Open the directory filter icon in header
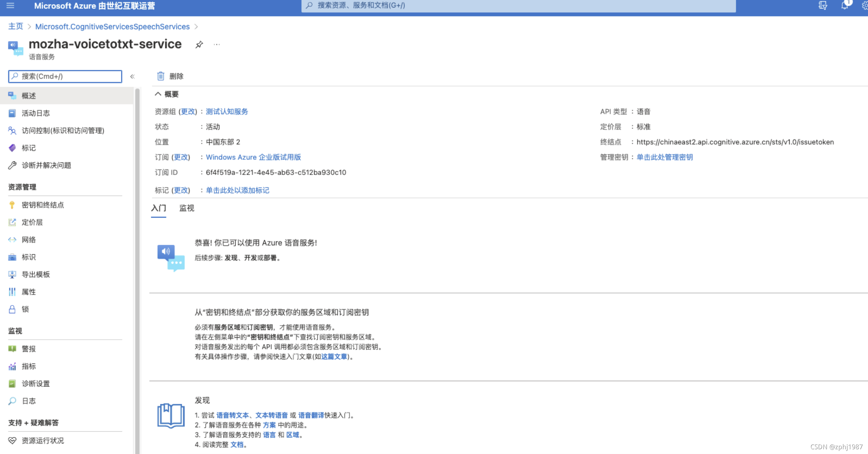This screenshot has height=454, width=868. point(823,5)
